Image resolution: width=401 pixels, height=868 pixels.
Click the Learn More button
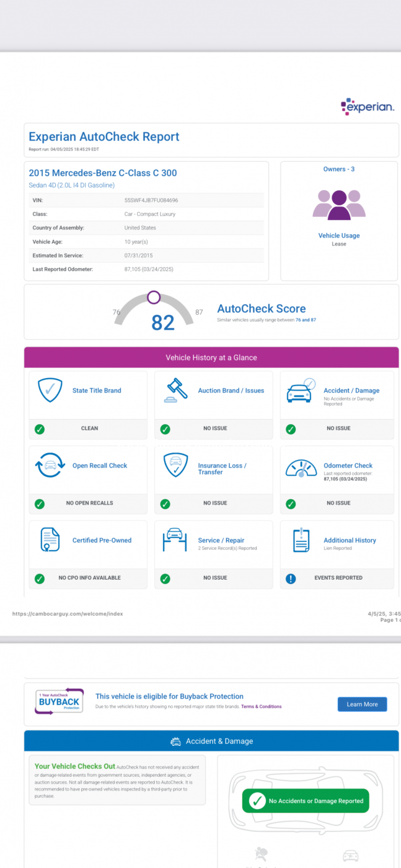363,704
